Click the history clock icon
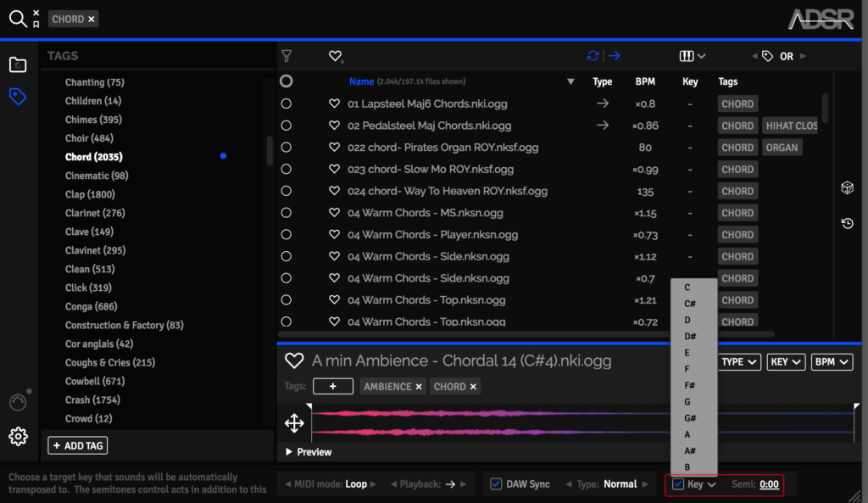Screen dimensions: 868x503 [847, 223]
